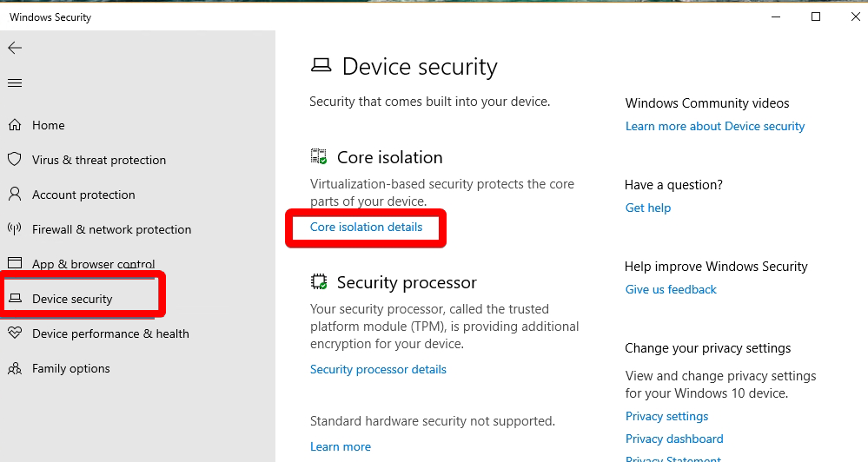This screenshot has width=868, height=462.
Task: Open Security processor details link
Action: point(378,369)
